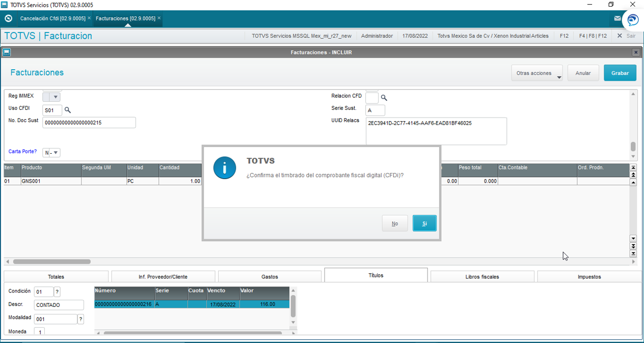Click Valor 116.00 cell
Image resolution: width=644 pixels, height=343 pixels.
point(264,304)
